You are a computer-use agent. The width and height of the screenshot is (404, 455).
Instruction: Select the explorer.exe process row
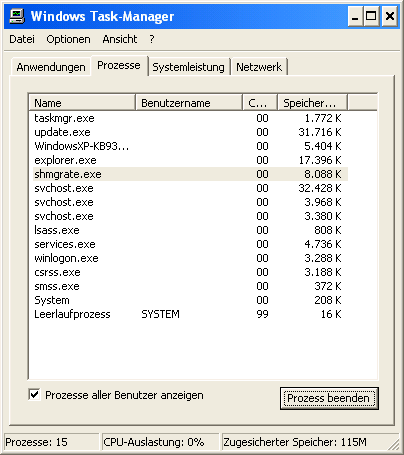(x=191, y=160)
